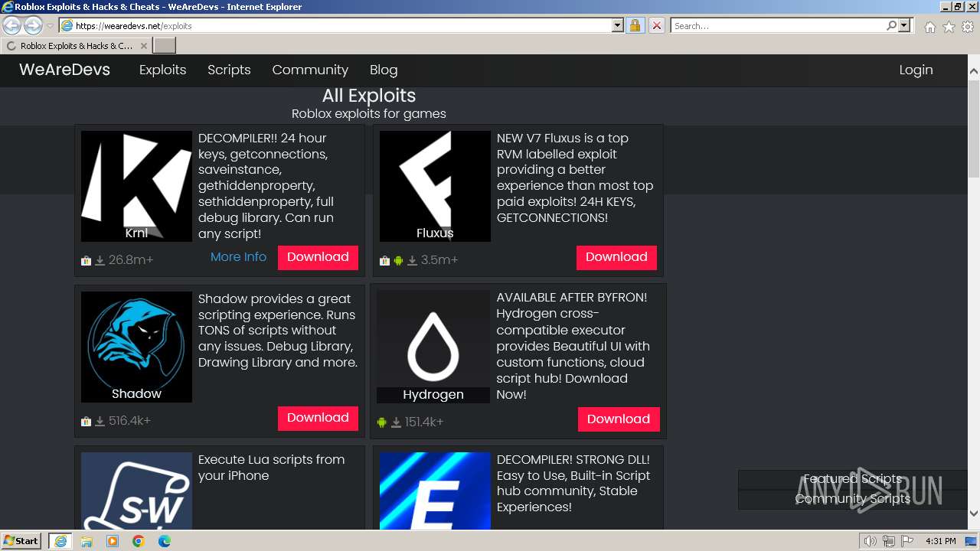Open Community Scripts link

[852, 499]
